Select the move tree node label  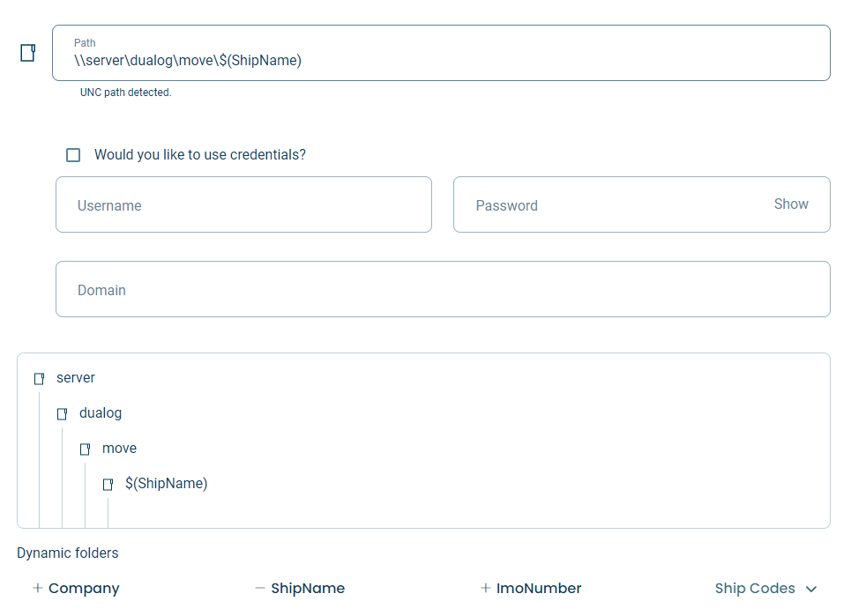[x=119, y=449]
